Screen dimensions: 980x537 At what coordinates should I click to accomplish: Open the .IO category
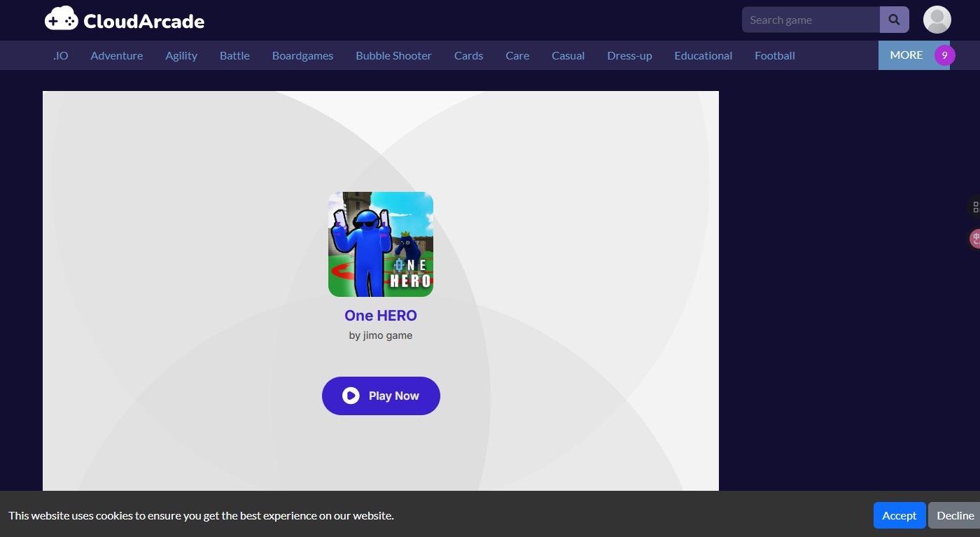click(61, 55)
